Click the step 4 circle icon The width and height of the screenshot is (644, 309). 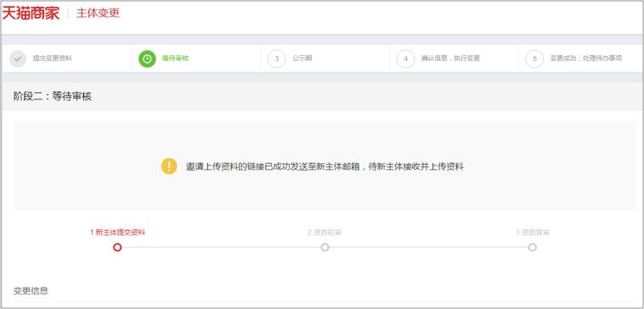click(x=405, y=59)
